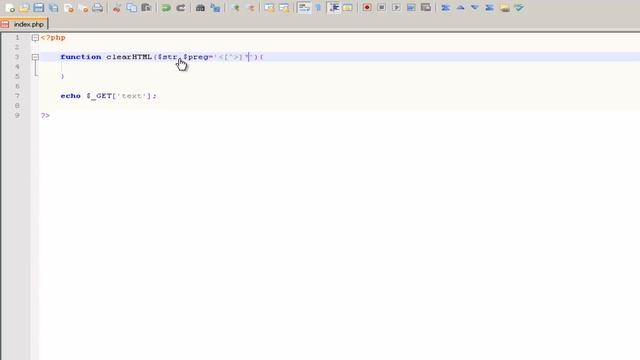Image resolution: width=640 pixels, height=360 pixels.
Task: Toggle synchronized vertical scrolling icon
Action: click(269, 8)
